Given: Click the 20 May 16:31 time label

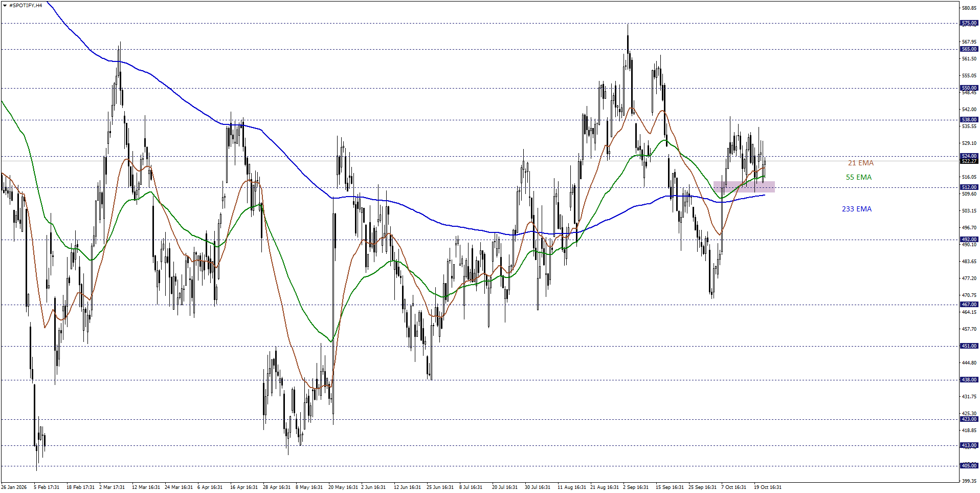Looking at the screenshot, I should (343, 487).
